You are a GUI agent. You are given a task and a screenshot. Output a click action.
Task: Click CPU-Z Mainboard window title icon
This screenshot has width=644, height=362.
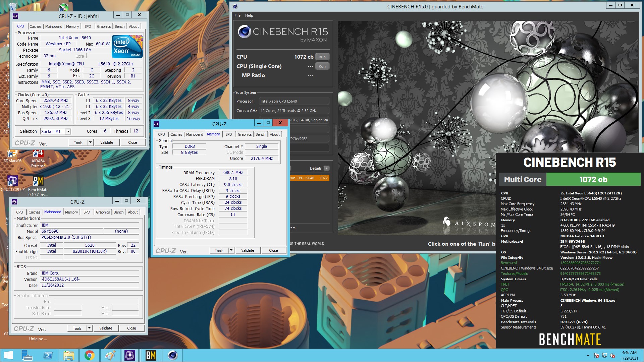14,201
